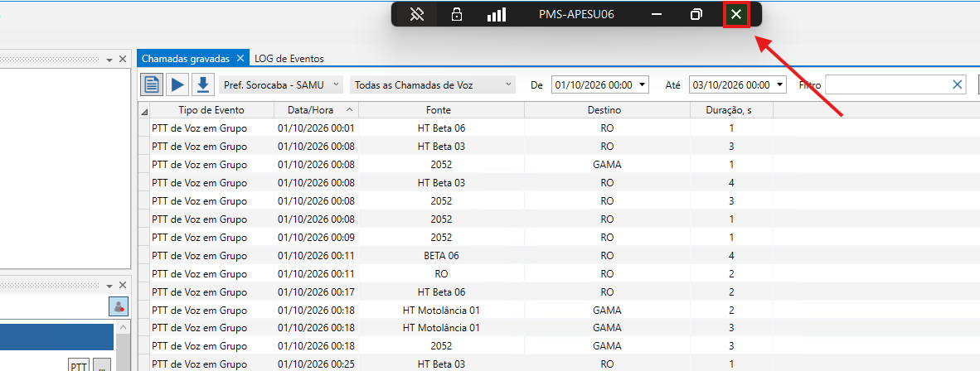Open the Todas as Chamadas de Voz dropdown
The width and height of the screenshot is (980, 371).
coord(433,84)
